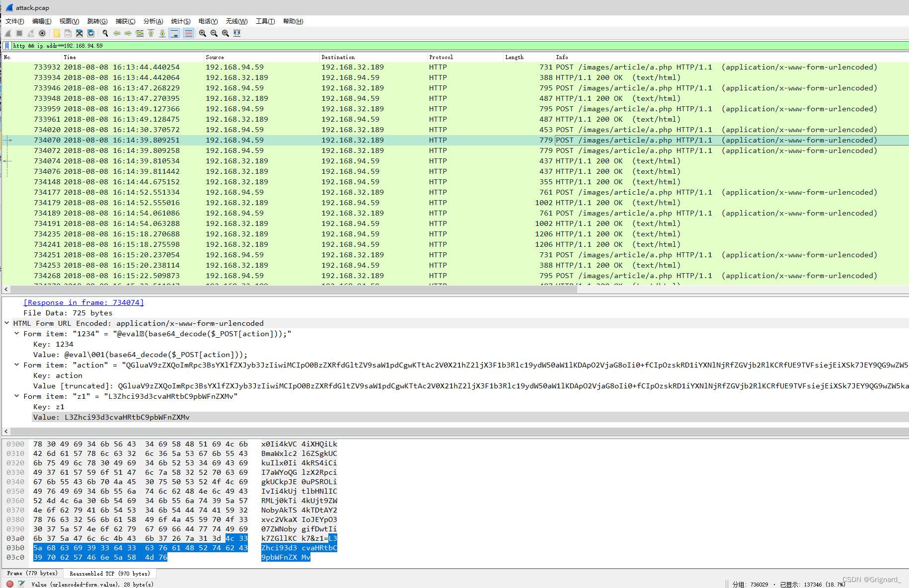Switch to Reassembled TCP (970 bytes) tab

[110, 574]
